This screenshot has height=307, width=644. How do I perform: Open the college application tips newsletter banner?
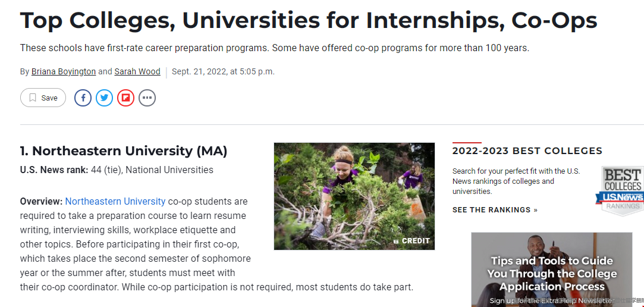[552, 270]
